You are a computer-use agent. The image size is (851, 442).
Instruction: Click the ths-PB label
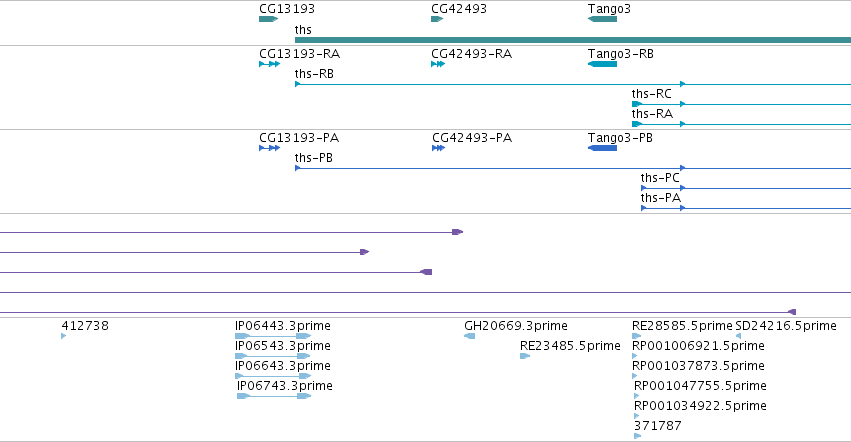point(314,158)
